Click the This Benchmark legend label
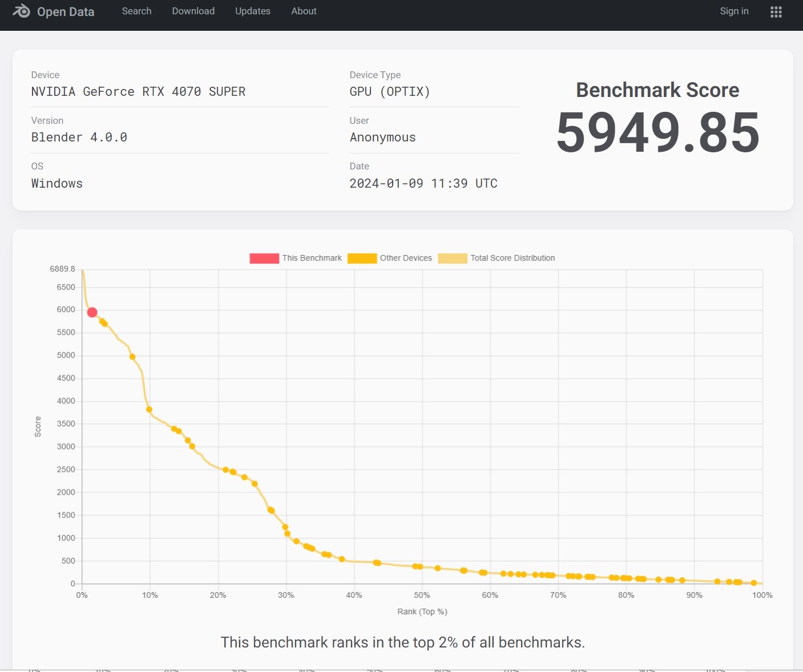 tap(312, 258)
